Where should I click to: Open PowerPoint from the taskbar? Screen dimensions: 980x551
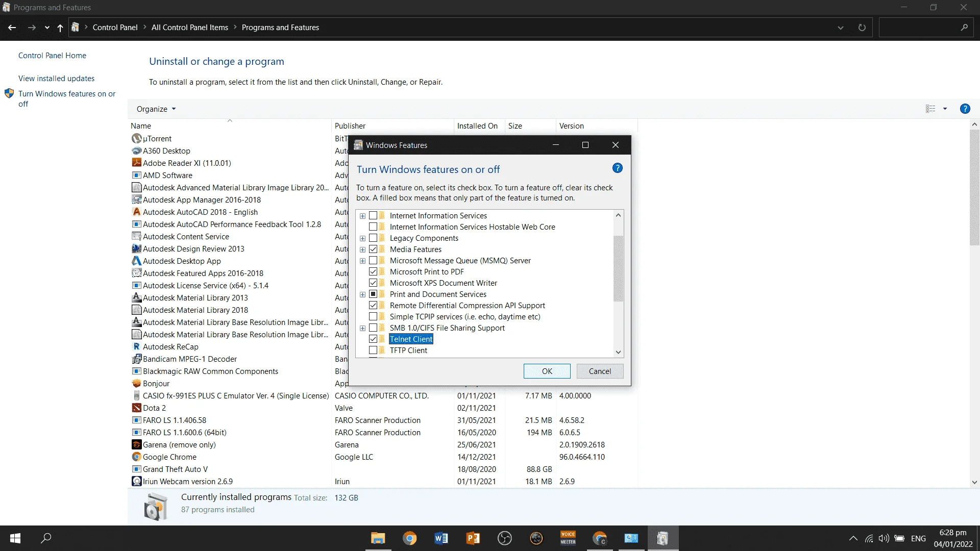[x=473, y=538]
